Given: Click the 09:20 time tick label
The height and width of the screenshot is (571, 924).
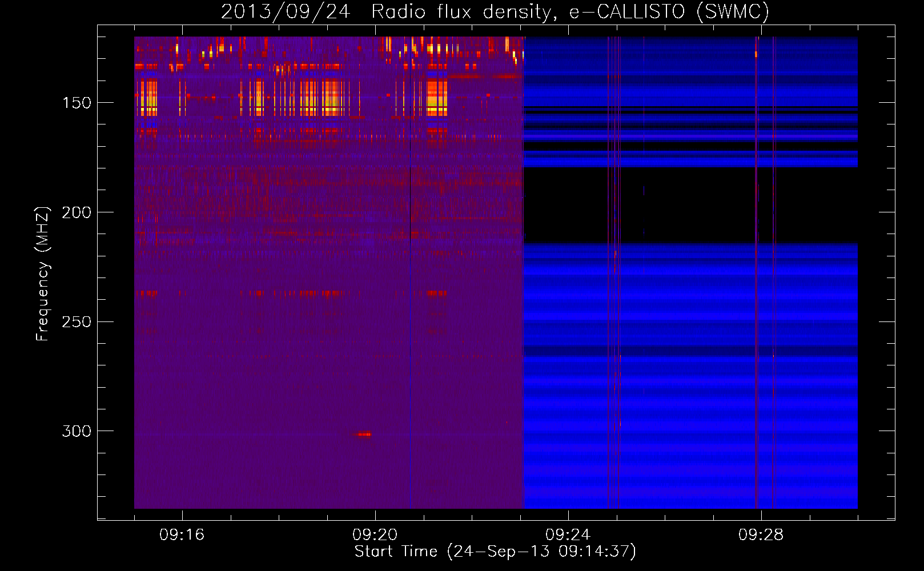Looking at the screenshot, I should 375,535.
